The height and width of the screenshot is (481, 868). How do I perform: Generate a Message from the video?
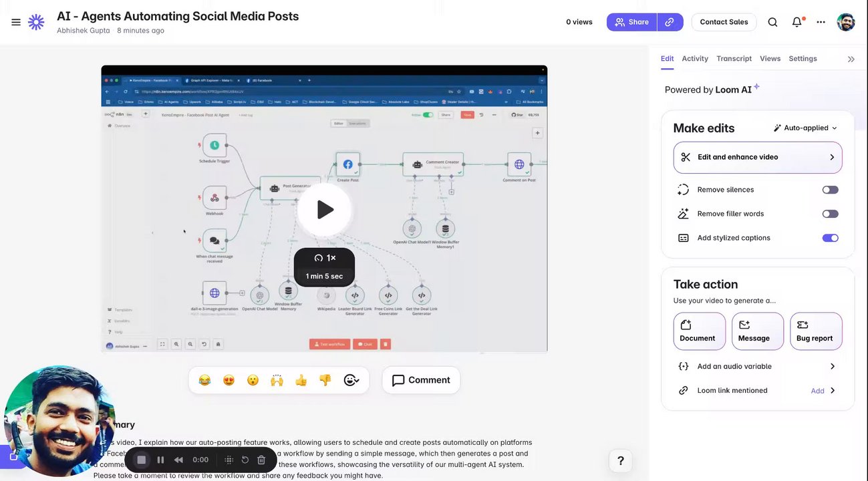click(x=758, y=331)
